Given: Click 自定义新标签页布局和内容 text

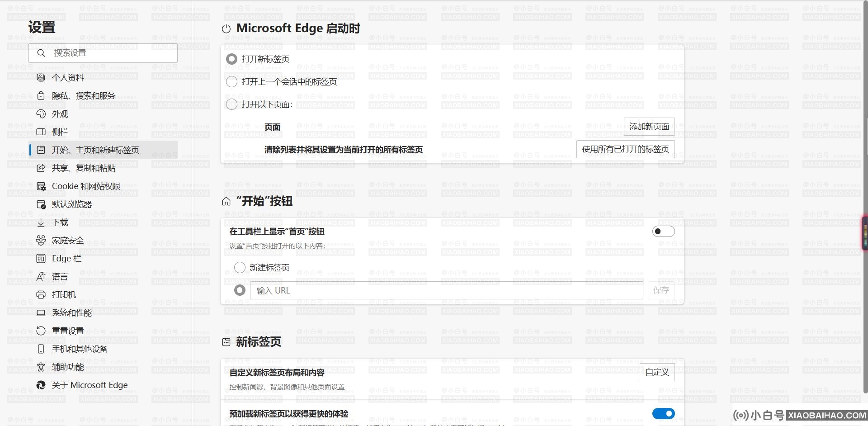Looking at the screenshot, I should 277,372.
